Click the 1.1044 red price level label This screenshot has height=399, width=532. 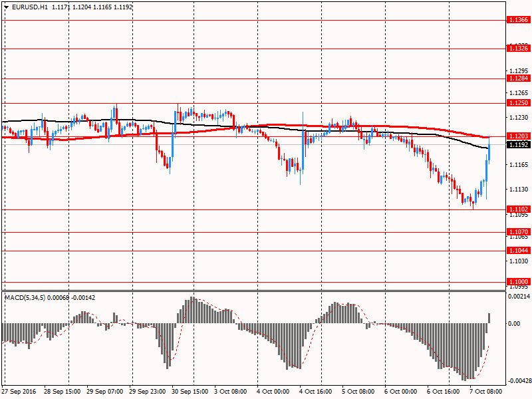pyautogui.click(x=518, y=251)
